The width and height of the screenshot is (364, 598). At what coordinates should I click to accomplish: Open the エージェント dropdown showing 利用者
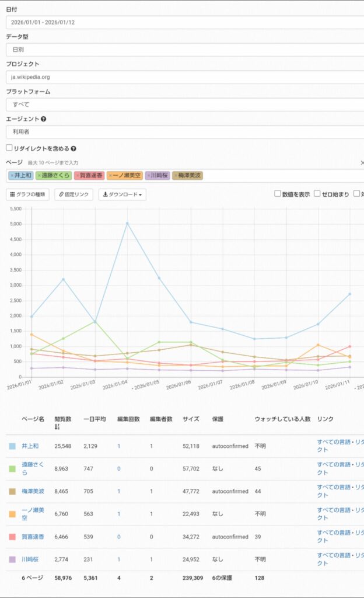click(185, 131)
